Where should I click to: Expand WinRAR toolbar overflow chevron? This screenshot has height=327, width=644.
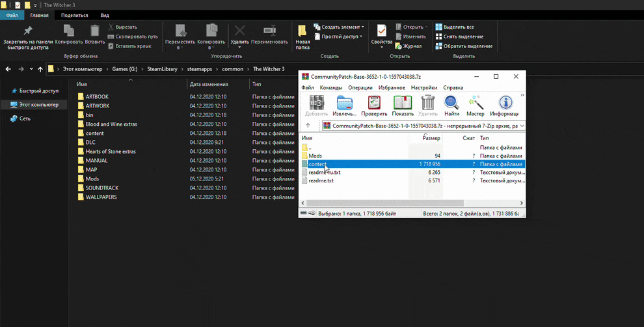point(522,95)
